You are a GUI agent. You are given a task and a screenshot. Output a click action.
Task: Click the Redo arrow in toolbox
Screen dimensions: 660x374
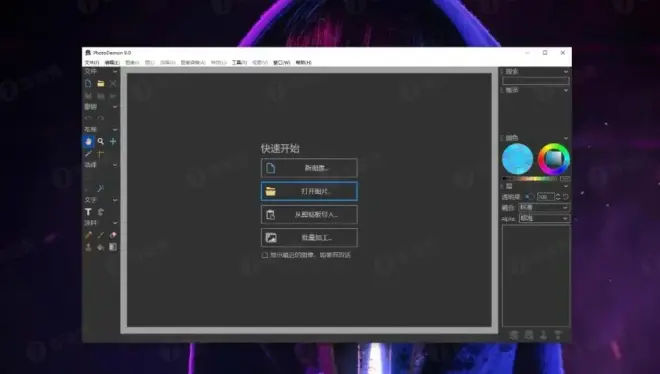click(x=100, y=118)
